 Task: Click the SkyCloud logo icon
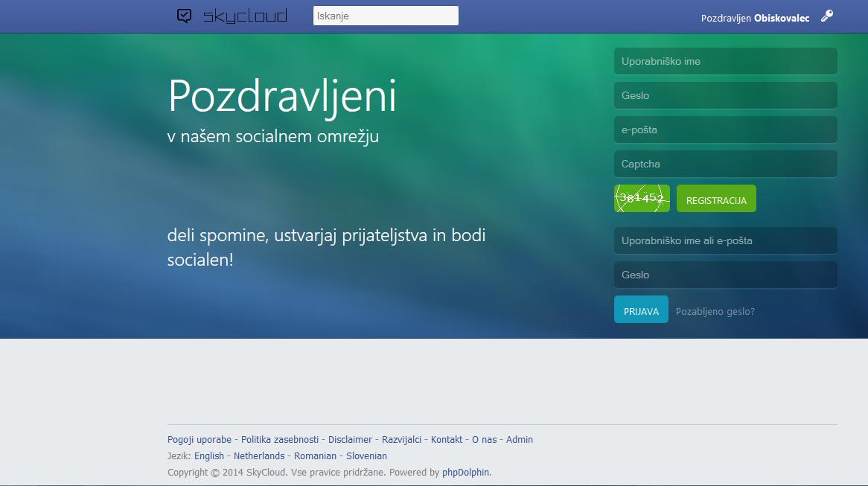185,16
